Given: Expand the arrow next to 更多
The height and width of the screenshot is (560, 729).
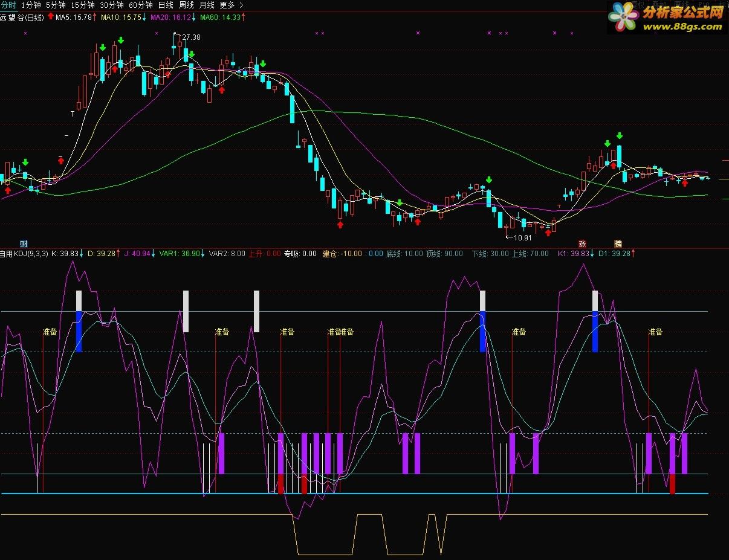Looking at the screenshot, I should 242,5.
